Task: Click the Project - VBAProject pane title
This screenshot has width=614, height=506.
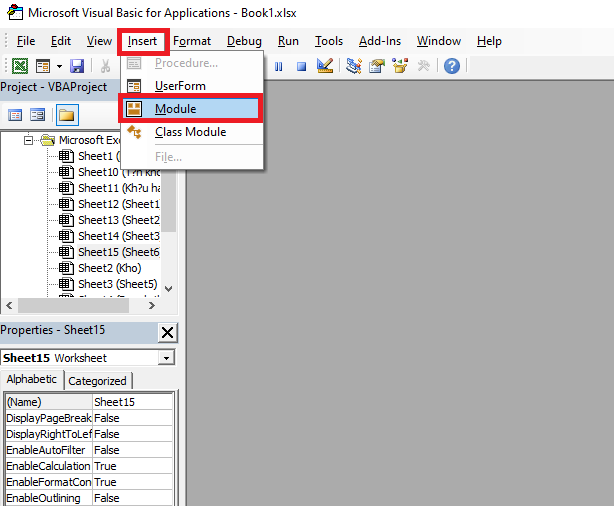Action: [x=54, y=87]
